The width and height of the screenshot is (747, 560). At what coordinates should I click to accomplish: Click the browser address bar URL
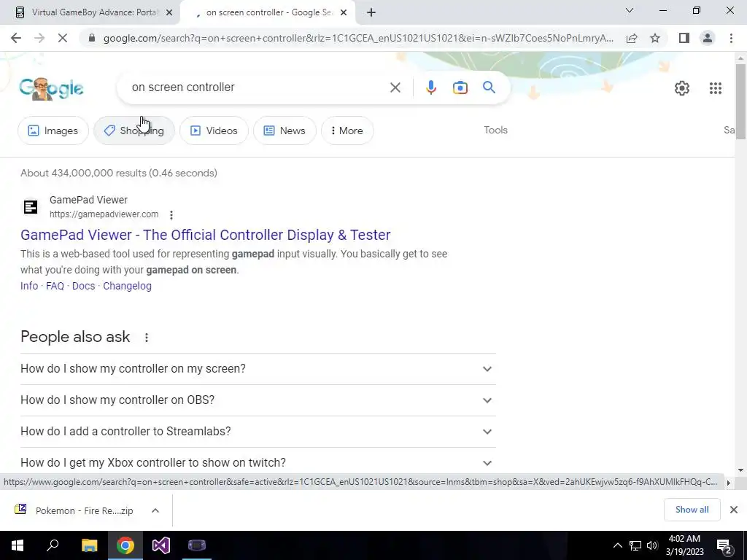click(358, 38)
